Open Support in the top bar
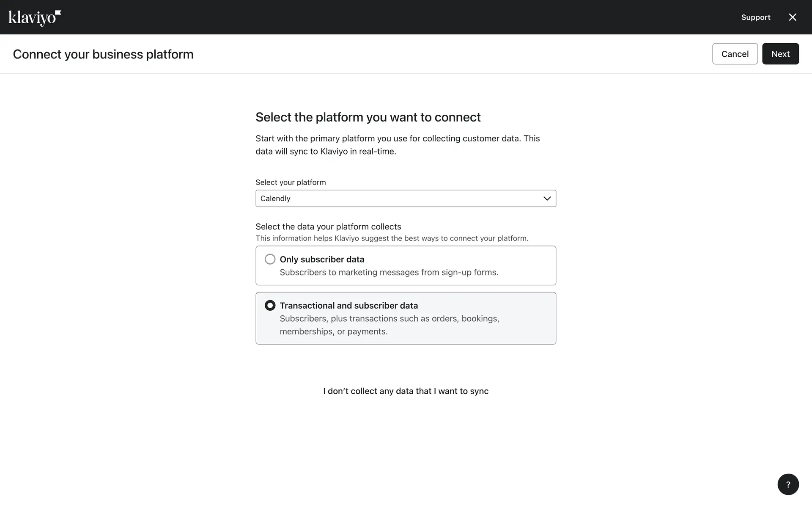The width and height of the screenshot is (812, 508). pos(755,17)
